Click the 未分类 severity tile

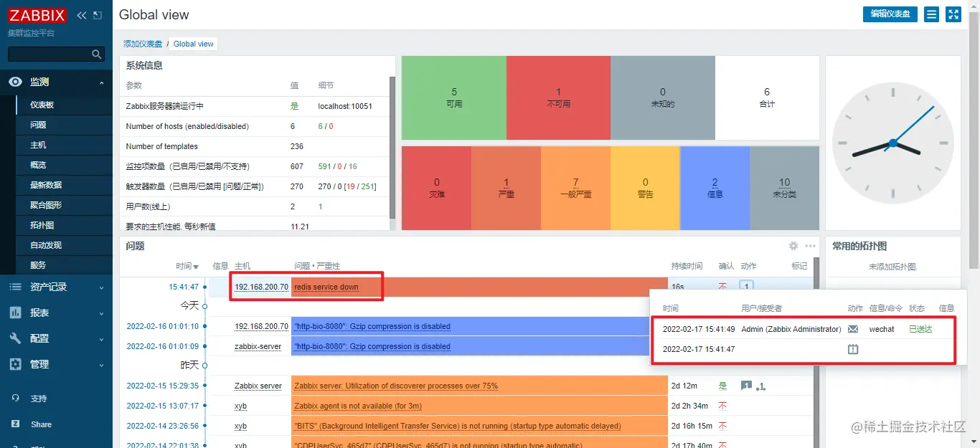click(x=784, y=188)
